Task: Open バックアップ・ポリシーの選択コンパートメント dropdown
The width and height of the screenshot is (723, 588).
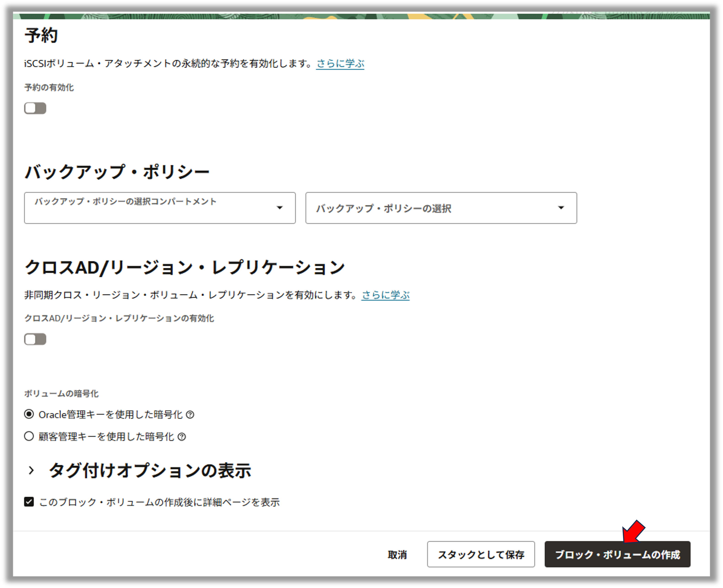Action: point(153,208)
